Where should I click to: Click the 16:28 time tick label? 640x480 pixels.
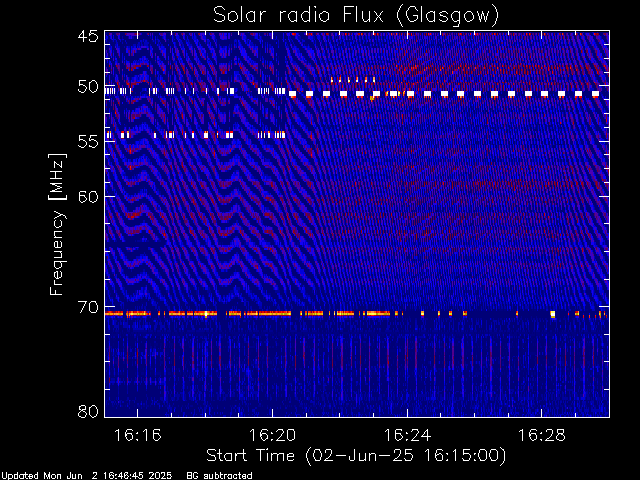coord(542,435)
